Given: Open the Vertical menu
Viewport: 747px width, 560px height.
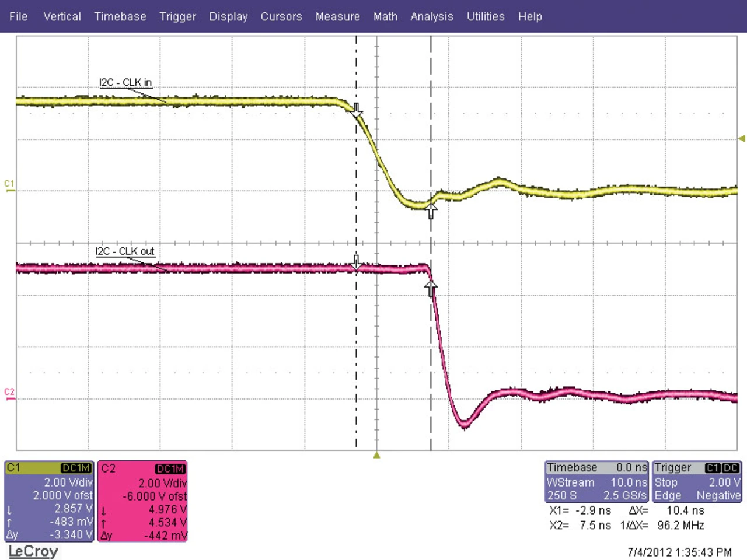Looking at the screenshot, I should pyautogui.click(x=62, y=16).
